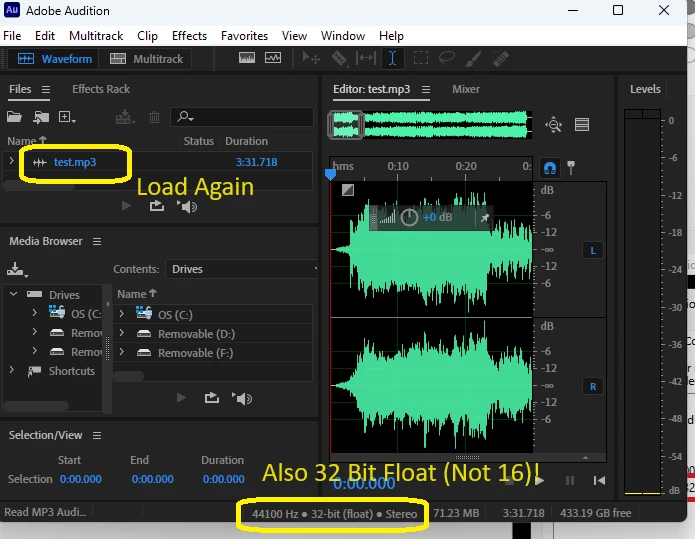Open the Multitrack menu

pos(96,36)
